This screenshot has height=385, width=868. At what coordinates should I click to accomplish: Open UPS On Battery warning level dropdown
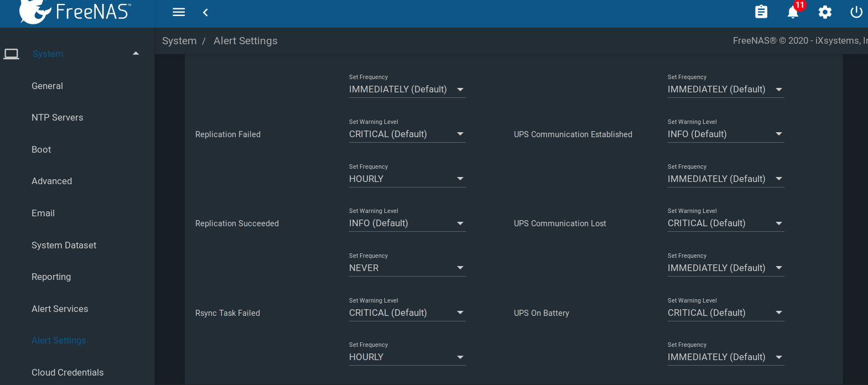tap(726, 313)
